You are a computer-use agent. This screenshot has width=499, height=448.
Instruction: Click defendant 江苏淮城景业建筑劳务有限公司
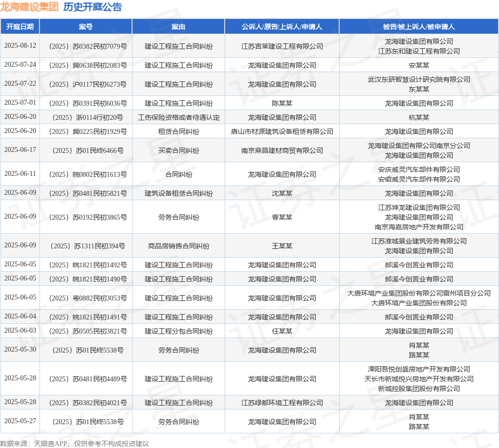(419, 241)
